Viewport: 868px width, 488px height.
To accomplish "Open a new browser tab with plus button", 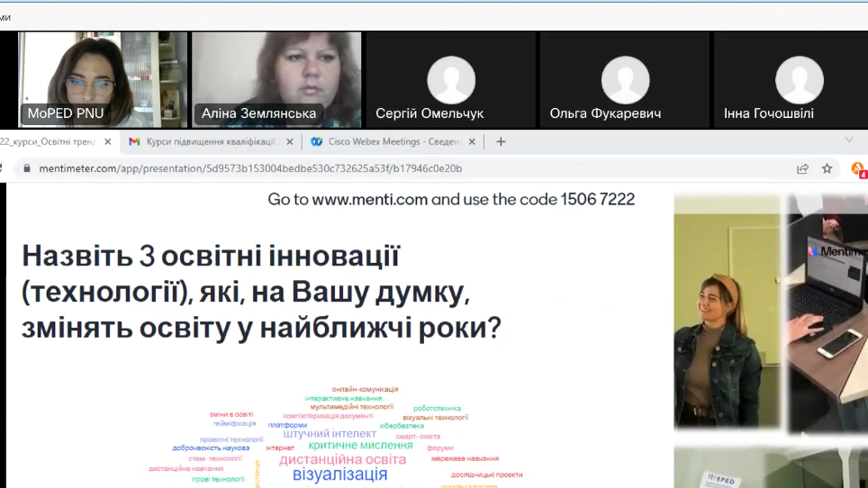I will coord(501,141).
